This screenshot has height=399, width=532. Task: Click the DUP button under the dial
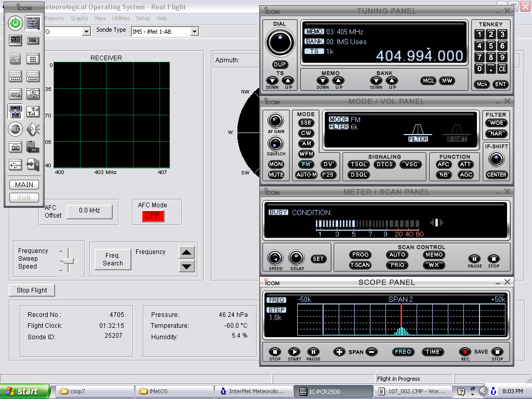tap(280, 64)
